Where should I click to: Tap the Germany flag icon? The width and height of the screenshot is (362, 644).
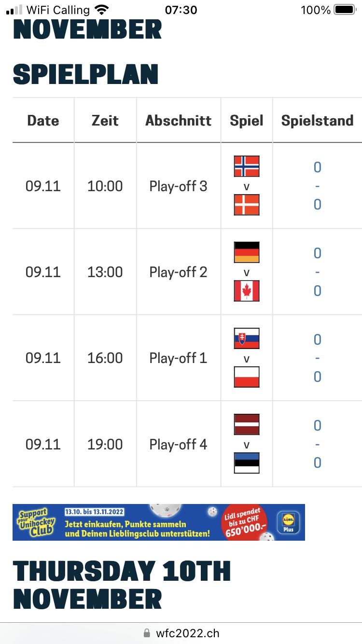pos(247,252)
